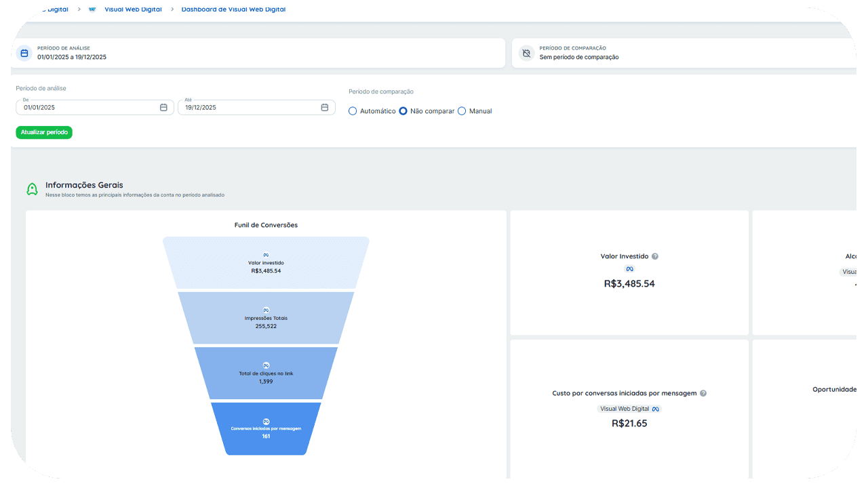Click Meta logo under Valor Investido card title

(629, 269)
